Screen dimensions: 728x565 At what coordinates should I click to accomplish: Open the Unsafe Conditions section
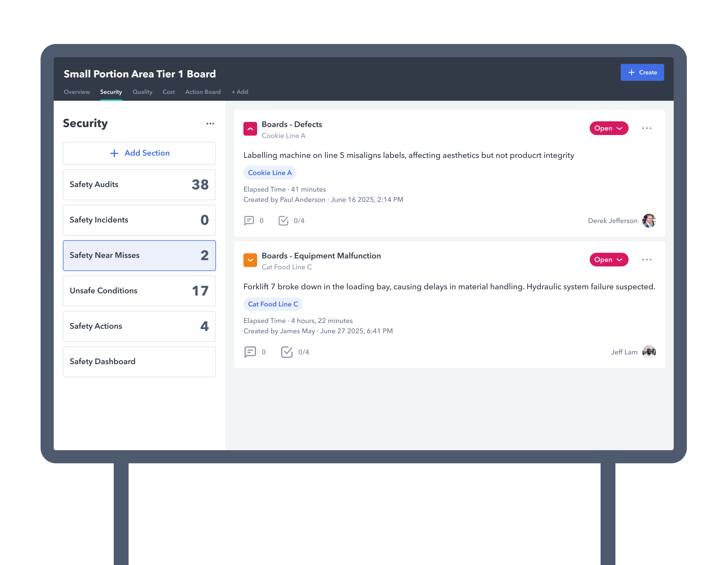tap(139, 291)
